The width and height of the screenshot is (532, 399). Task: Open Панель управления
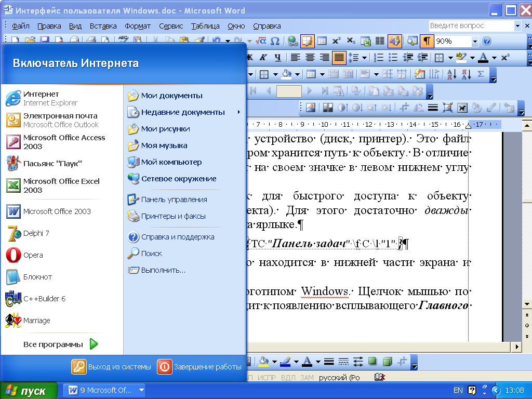click(184, 199)
